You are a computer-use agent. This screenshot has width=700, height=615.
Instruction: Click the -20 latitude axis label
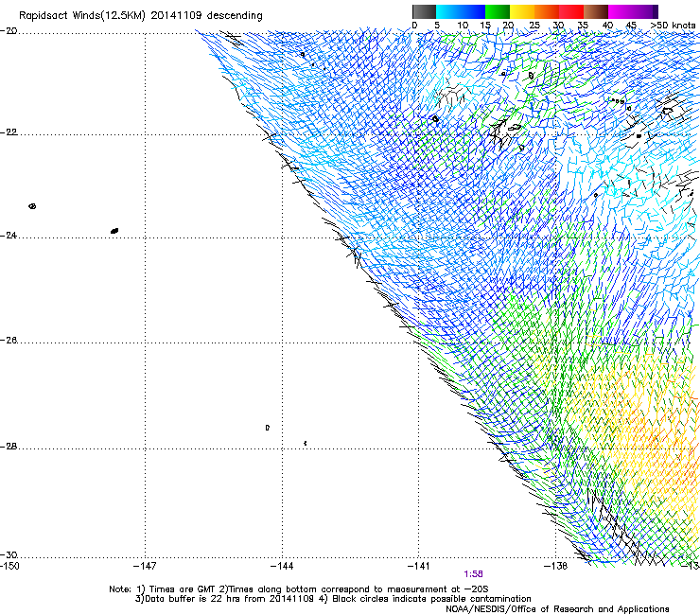(x=9, y=31)
